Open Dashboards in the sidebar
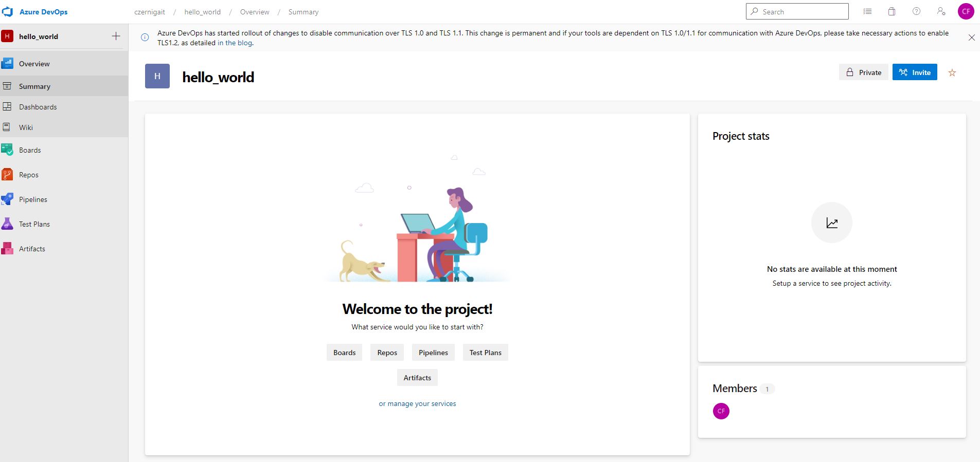 (x=64, y=107)
